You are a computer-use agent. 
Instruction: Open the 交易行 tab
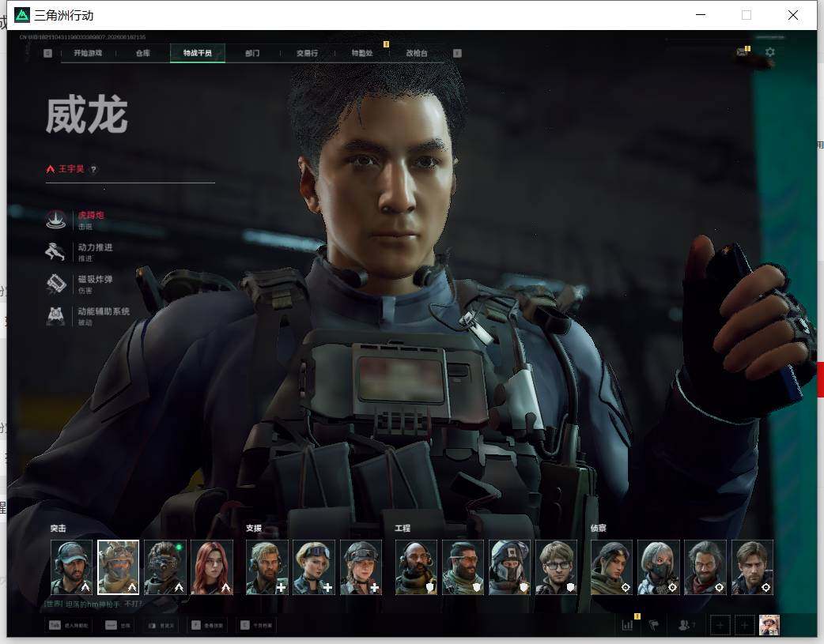(x=307, y=53)
